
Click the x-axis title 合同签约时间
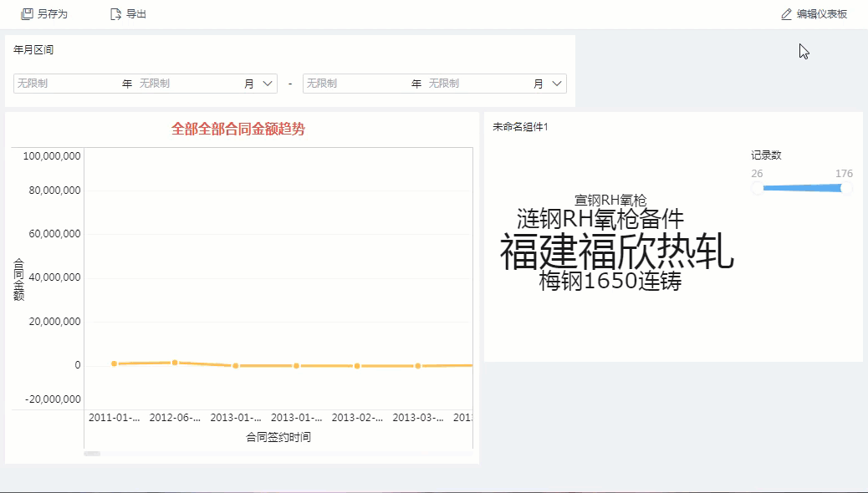click(x=278, y=437)
